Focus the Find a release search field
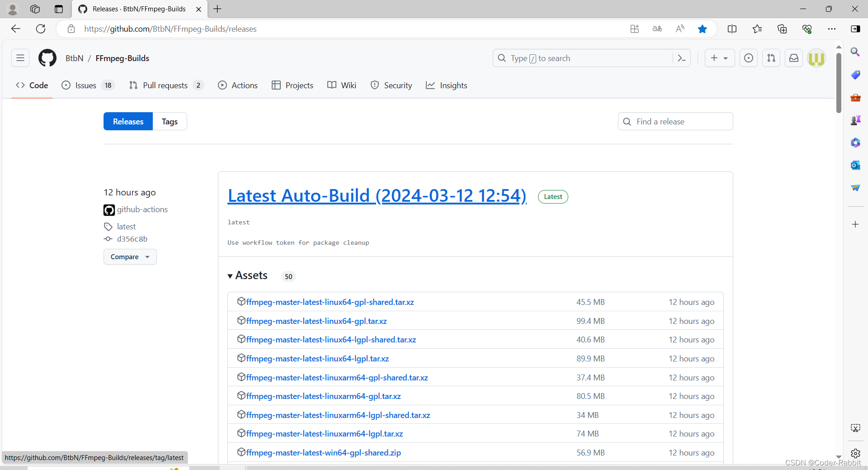Viewport: 868px width, 470px height. (675, 121)
